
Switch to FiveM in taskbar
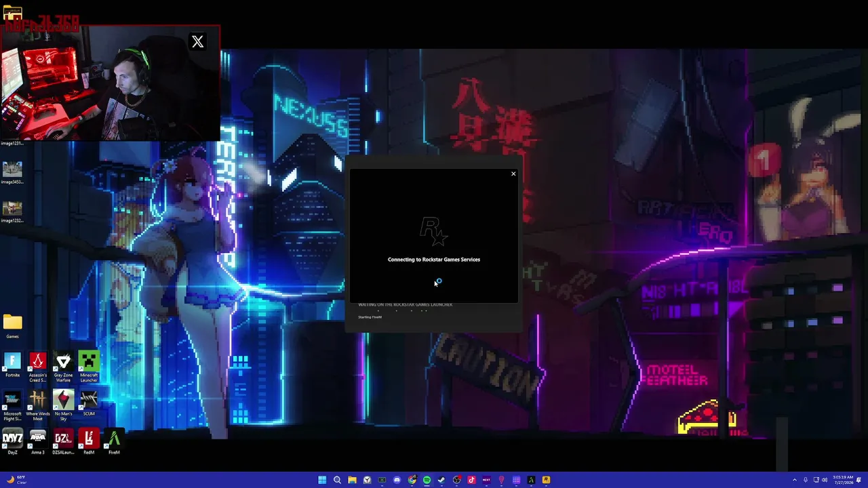pos(531,480)
